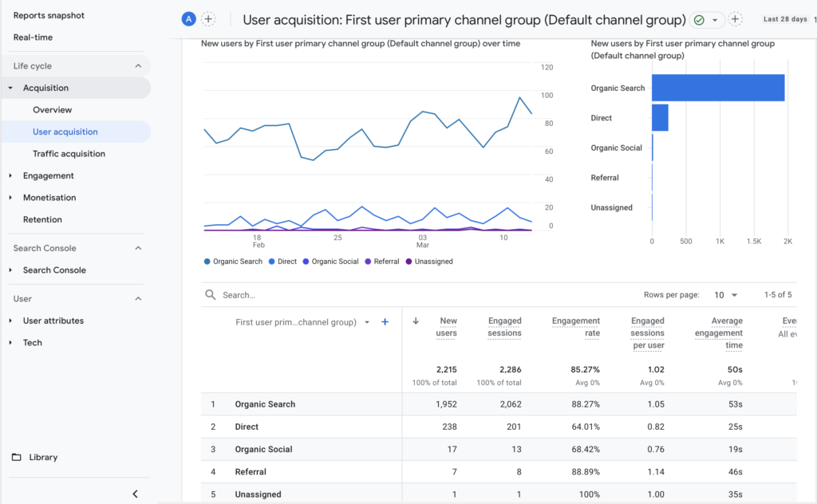Toggle Organic Social in the chart legend

coord(330,262)
